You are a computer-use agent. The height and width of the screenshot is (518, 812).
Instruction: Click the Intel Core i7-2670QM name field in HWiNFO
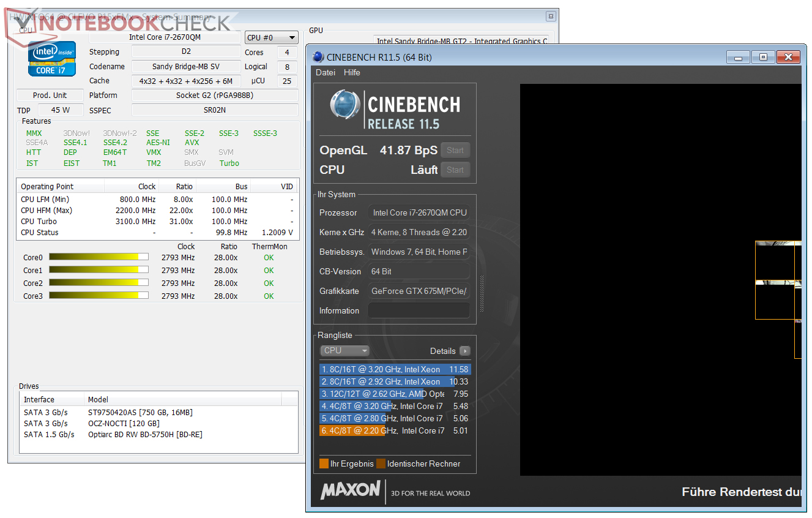(x=165, y=37)
